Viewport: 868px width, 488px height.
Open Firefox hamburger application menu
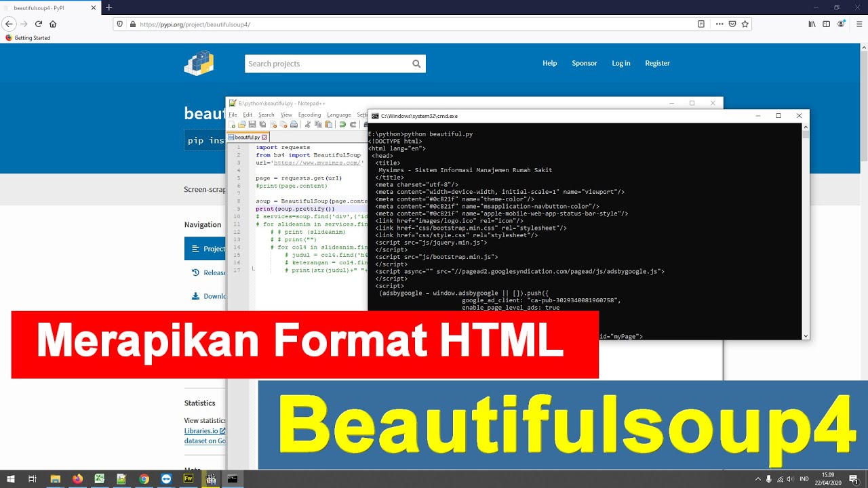[x=859, y=24]
